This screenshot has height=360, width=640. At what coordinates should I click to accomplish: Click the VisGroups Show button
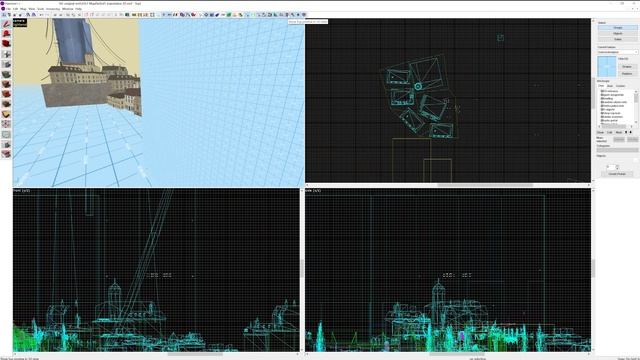coord(601,132)
